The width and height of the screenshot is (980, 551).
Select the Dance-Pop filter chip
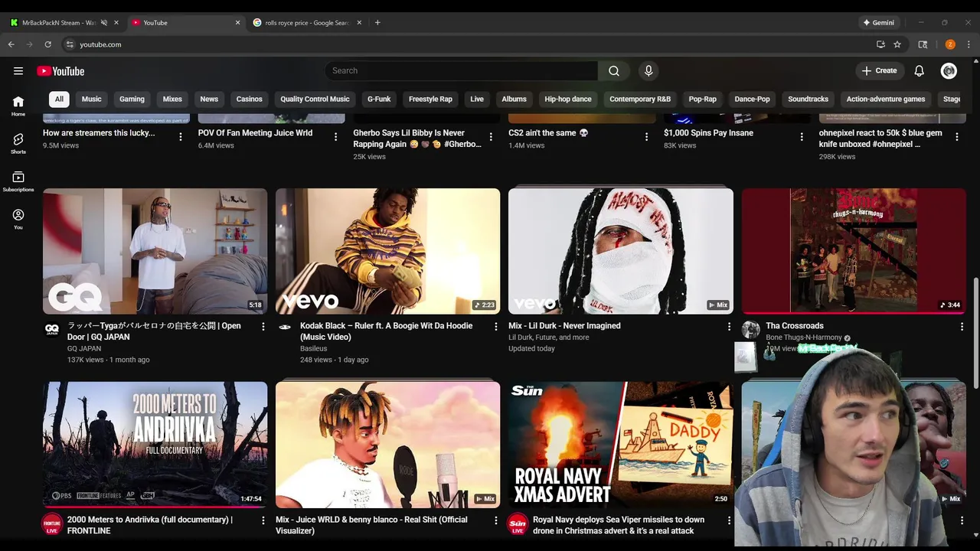pyautogui.click(x=752, y=99)
